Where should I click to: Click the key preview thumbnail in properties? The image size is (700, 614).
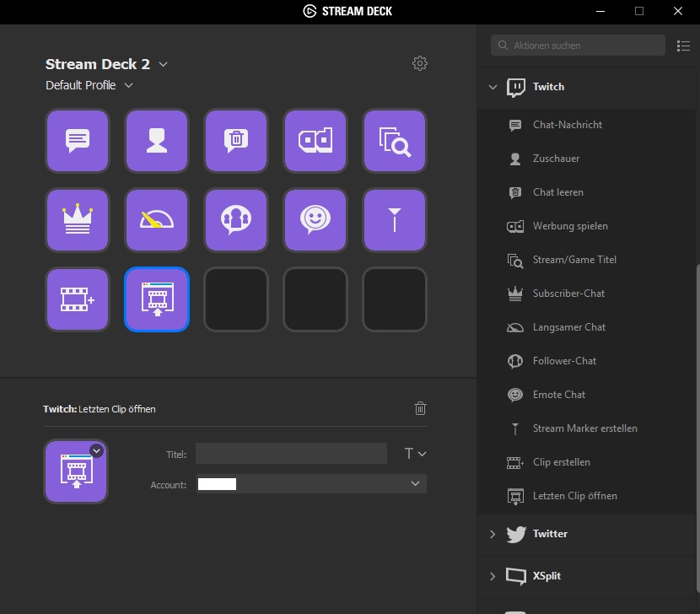pyautogui.click(x=76, y=471)
